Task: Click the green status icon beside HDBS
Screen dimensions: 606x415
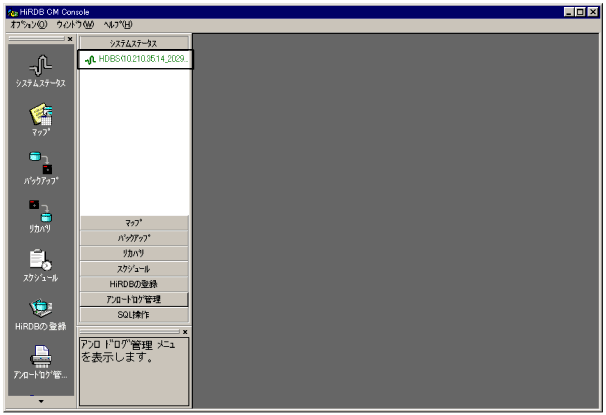Action: click(x=90, y=60)
